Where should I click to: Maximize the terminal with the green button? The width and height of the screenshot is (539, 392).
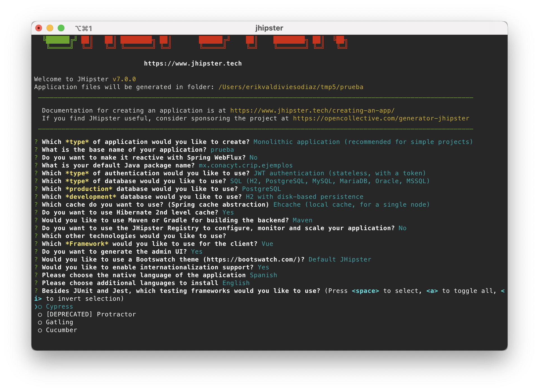tap(61, 28)
